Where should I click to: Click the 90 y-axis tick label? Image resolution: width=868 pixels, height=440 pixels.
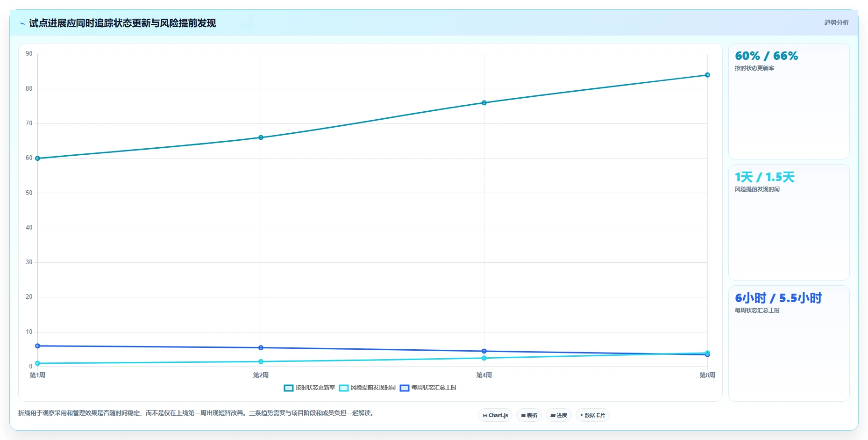pyautogui.click(x=29, y=54)
